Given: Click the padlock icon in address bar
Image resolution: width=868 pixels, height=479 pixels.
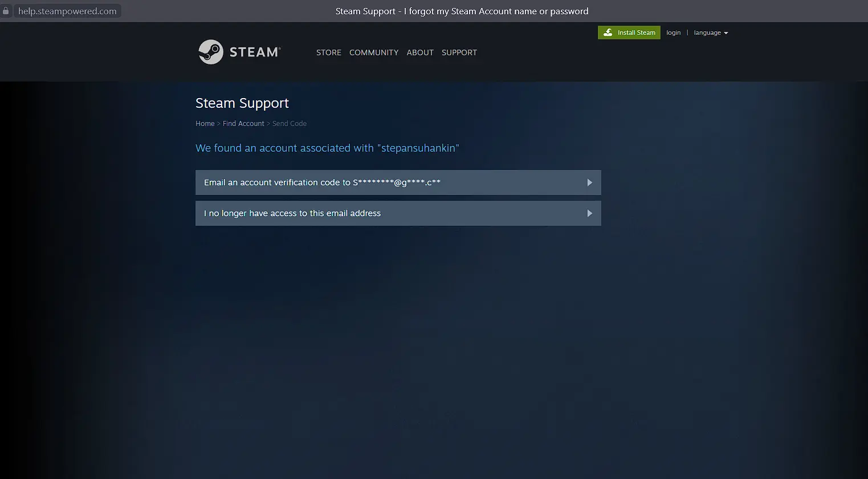Looking at the screenshot, I should (6, 11).
